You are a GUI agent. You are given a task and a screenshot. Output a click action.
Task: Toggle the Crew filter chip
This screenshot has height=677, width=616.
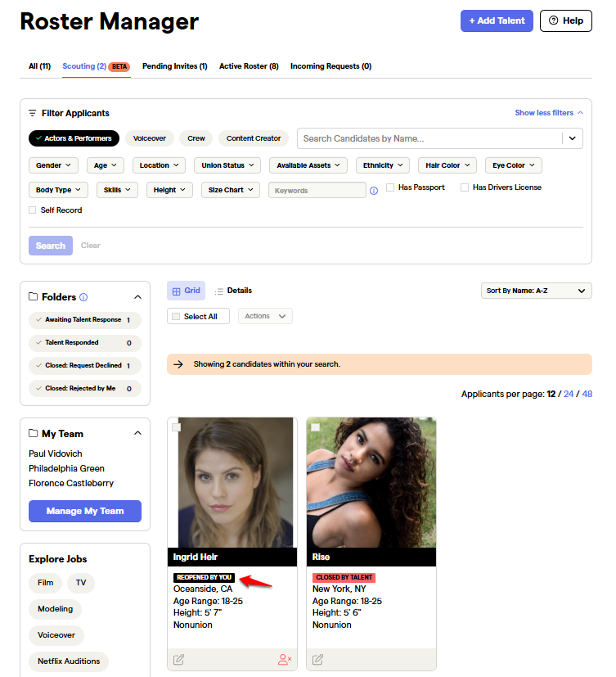pos(196,138)
